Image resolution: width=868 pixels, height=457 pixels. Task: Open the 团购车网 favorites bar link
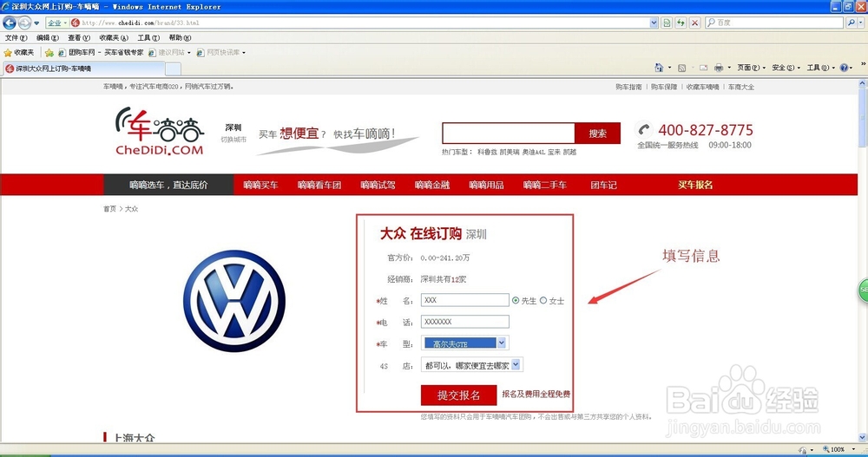pyautogui.click(x=101, y=53)
